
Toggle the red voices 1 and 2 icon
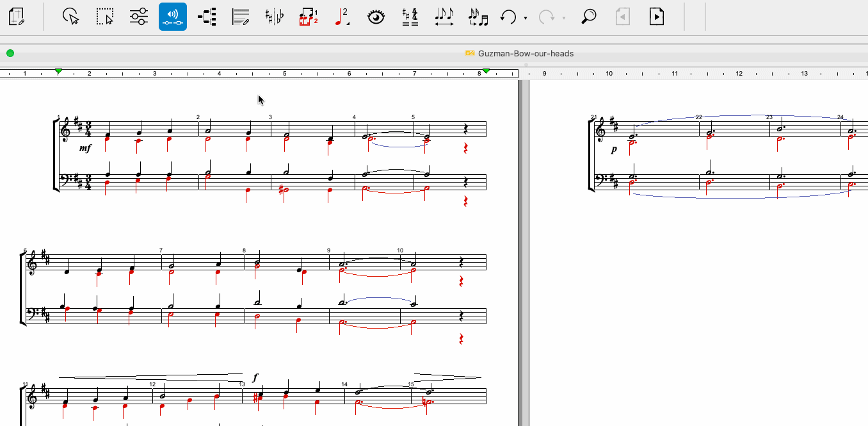point(309,16)
